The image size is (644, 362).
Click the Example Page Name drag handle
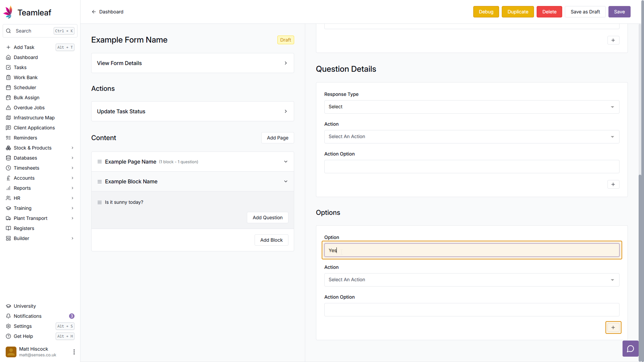(x=99, y=162)
